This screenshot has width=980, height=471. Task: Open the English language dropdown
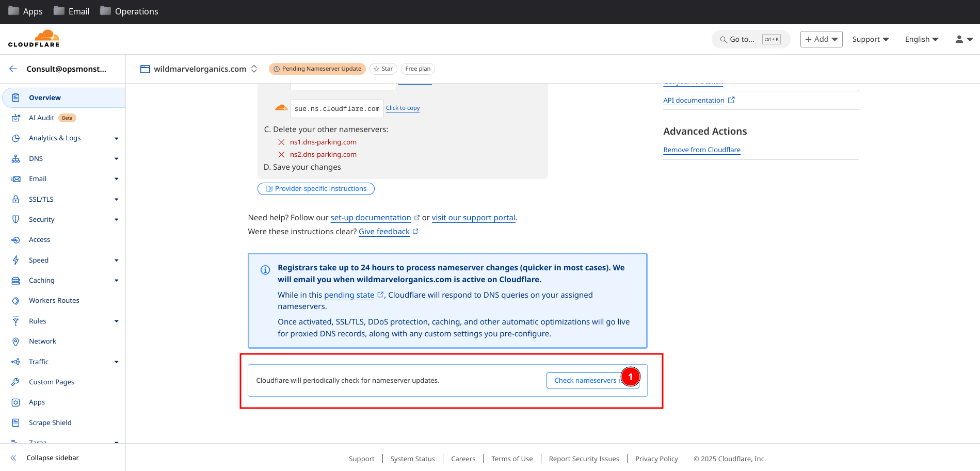point(921,39)
